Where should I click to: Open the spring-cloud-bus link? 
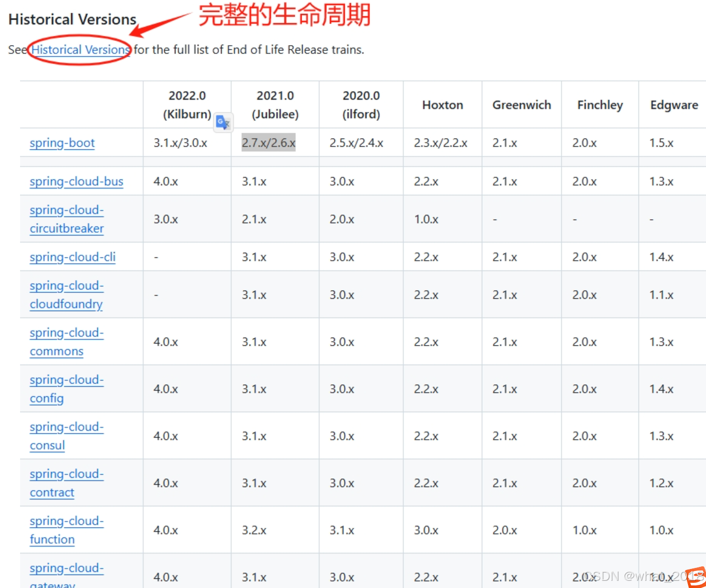click(76, 182)
